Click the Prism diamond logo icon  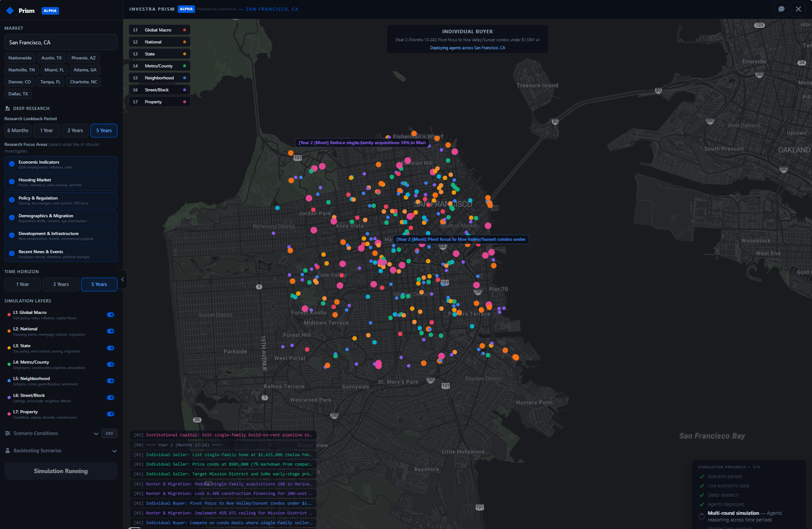pos(10,10)
